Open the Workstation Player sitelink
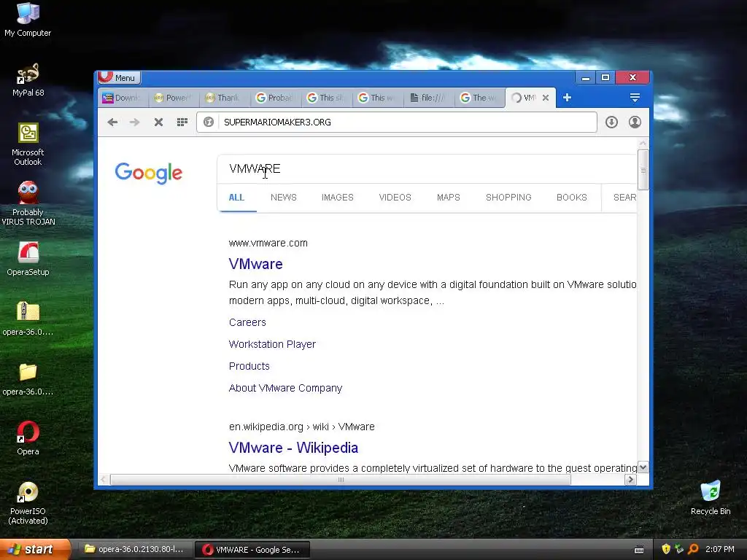This screenshot has width=747, height=560. (x=272, y=344)
